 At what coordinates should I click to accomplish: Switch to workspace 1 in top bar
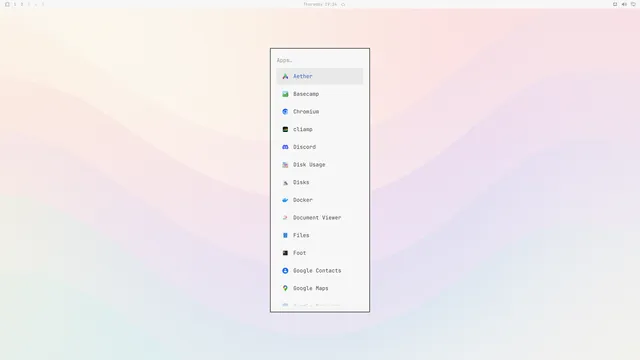tap(15, 4)
